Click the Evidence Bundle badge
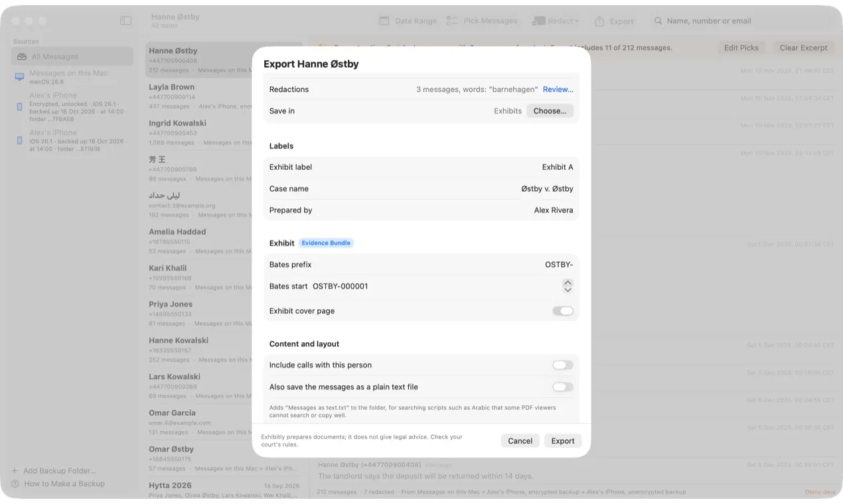 pyautogui.click(x=326, y=243)
